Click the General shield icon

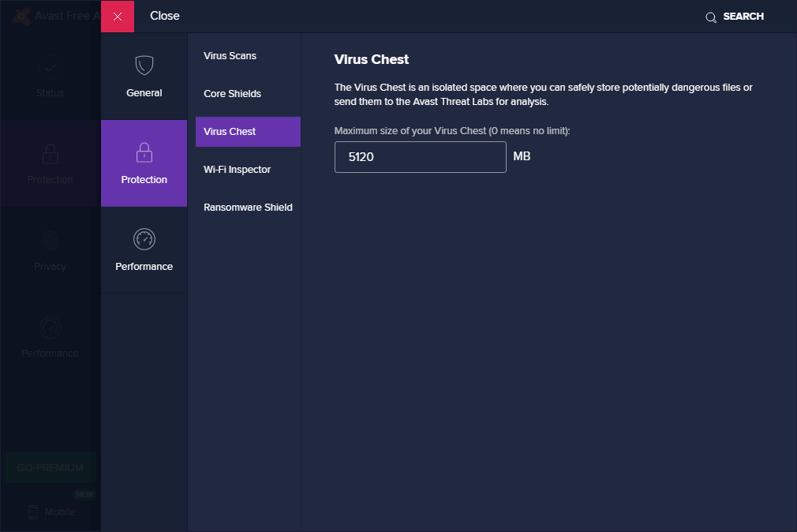click(x=144, y=65)
